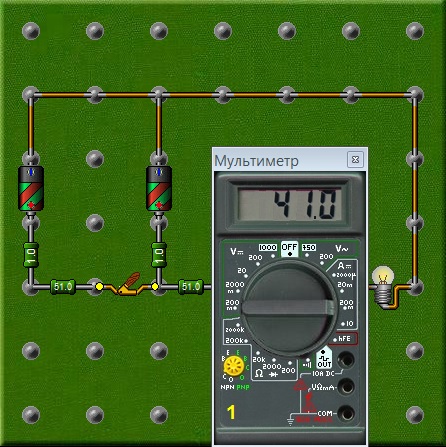Viewport: 446px width, 447px height.
Task: Select the 200k resistance range mark
Action: 236,341
